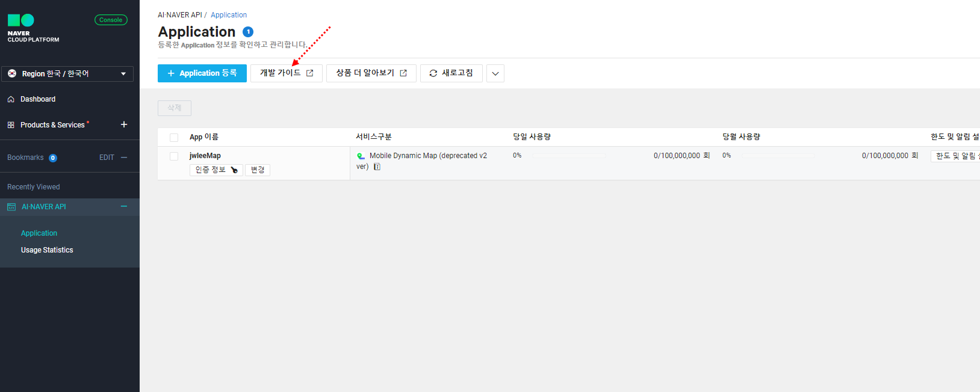
Task: Open the 개발 가이드 external link
Action: (x=287, y=73)
